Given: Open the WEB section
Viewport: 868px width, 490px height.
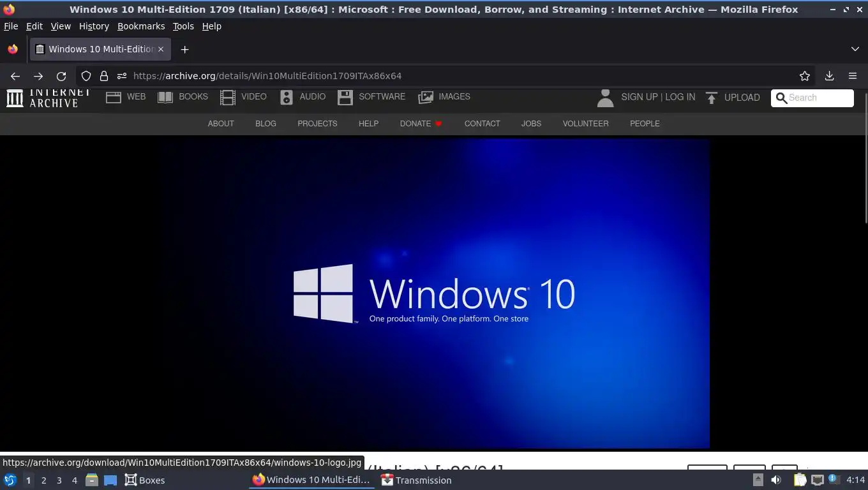Looking at the screenshot, I should click(126, 97).
